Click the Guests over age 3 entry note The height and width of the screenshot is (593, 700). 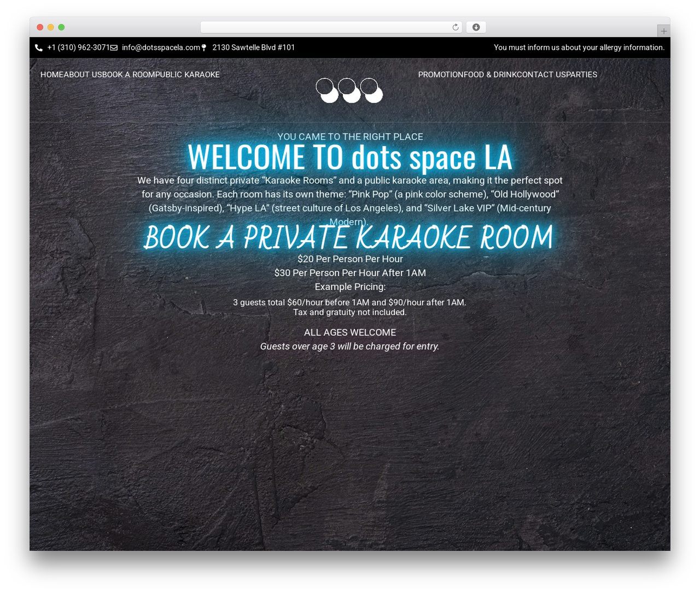click(x=350, y=346)
